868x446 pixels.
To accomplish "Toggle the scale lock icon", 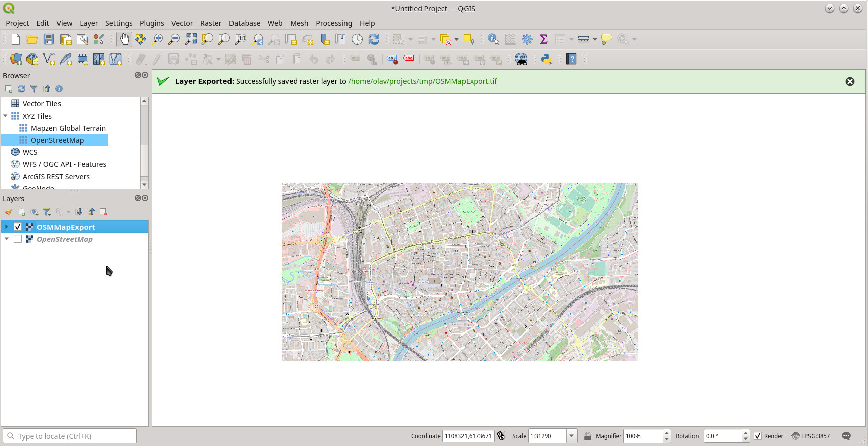I will coord(588,436).
